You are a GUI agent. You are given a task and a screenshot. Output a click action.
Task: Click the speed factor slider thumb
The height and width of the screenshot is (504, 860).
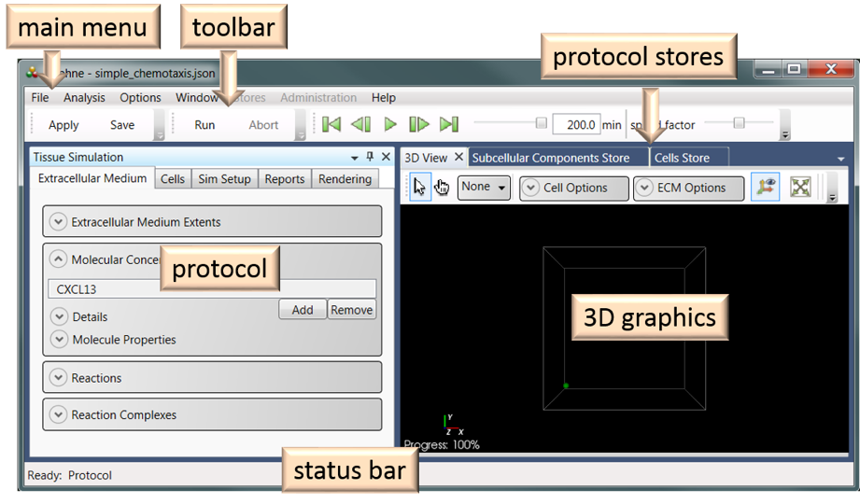click(739, 123)
